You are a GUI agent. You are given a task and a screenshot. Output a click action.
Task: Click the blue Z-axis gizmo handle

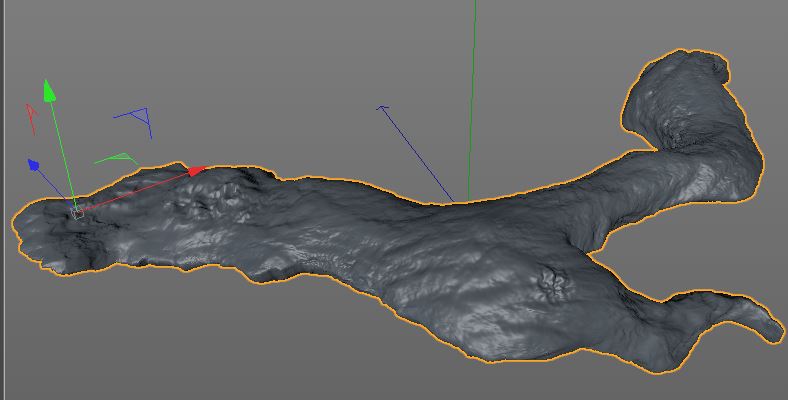33,165
